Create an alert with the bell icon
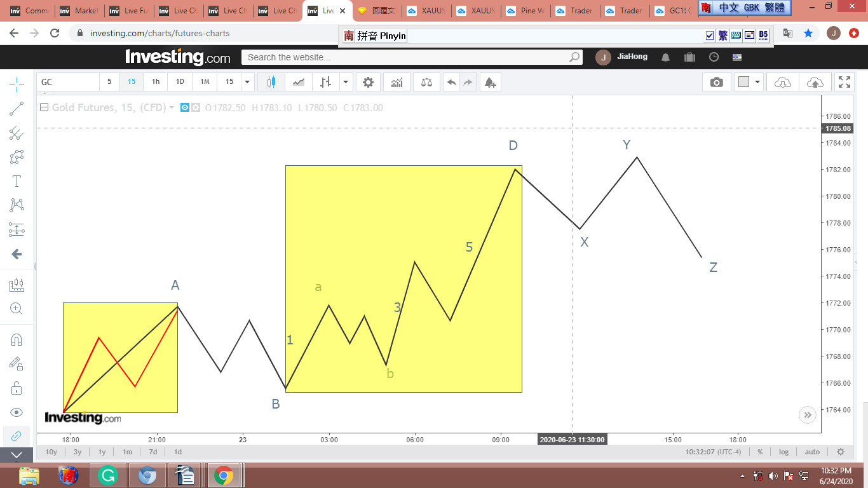The image size is (868, 488). [x=489, y=82]
